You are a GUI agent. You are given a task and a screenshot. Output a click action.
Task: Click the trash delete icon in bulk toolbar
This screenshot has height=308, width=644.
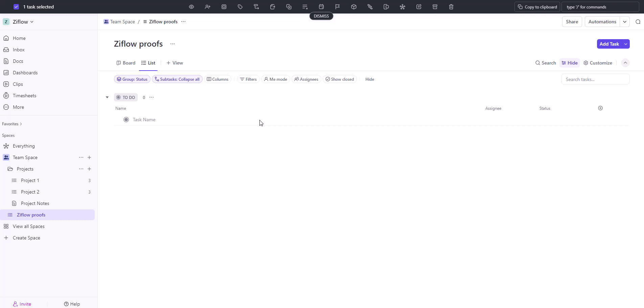451,7
